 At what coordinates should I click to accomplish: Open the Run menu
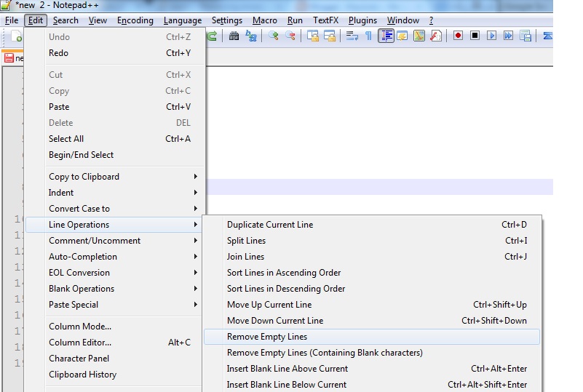click(x=295, y=20)
